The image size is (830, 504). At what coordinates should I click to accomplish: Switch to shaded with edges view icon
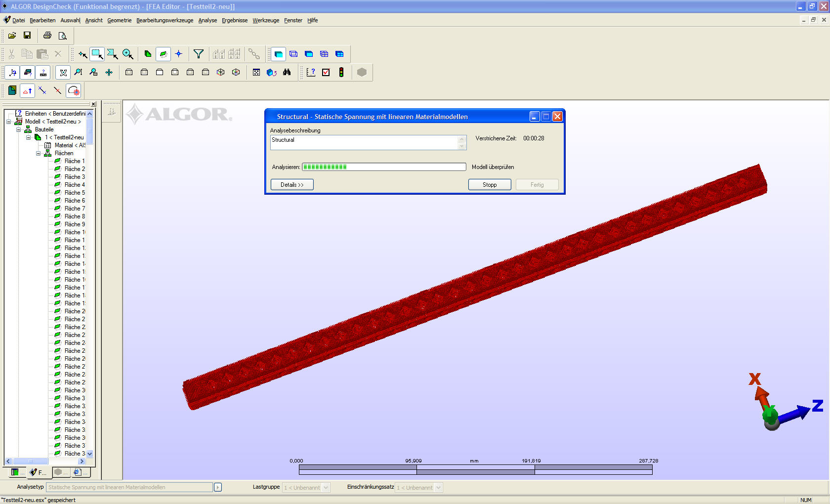309,54
